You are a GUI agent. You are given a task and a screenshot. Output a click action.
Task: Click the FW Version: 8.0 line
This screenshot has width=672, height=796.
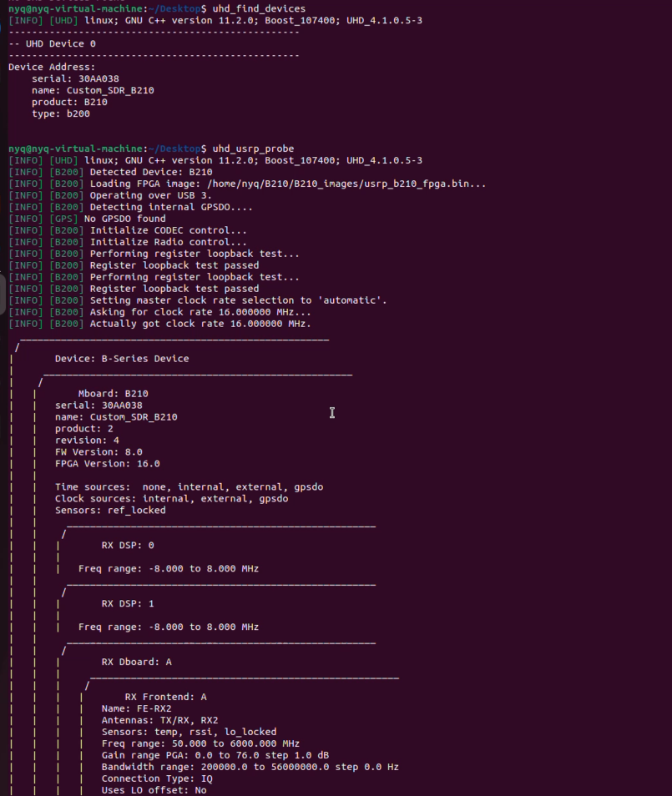click(99, 452)
